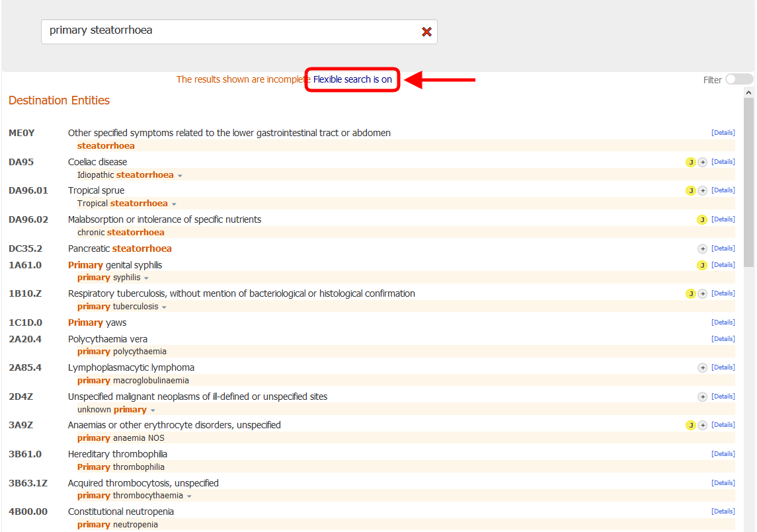
Task: Open the Flexible search is on link
Action: click(352, 79)
